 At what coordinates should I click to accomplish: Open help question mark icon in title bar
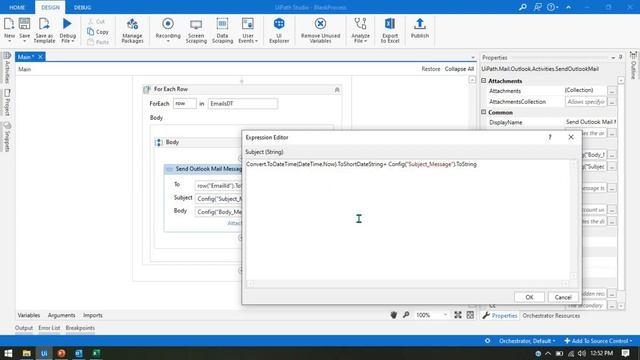point(551,7)
